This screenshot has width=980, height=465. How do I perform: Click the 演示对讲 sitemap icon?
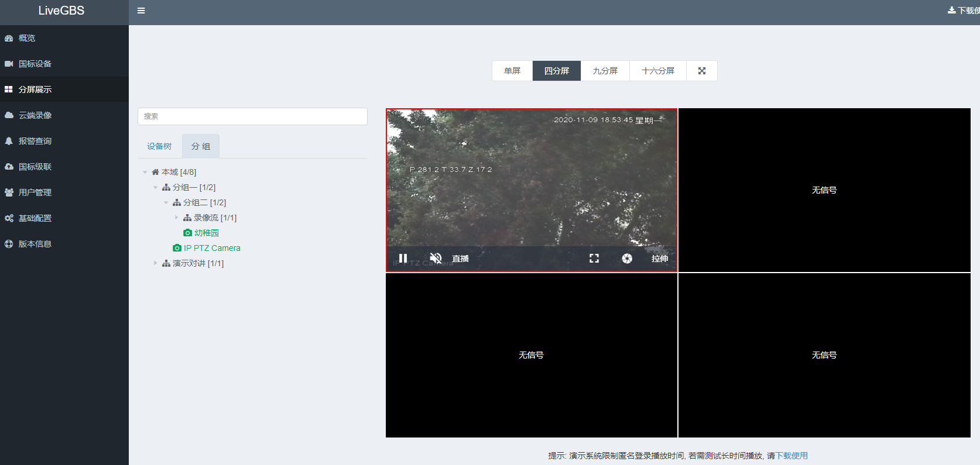pos(166,263)
